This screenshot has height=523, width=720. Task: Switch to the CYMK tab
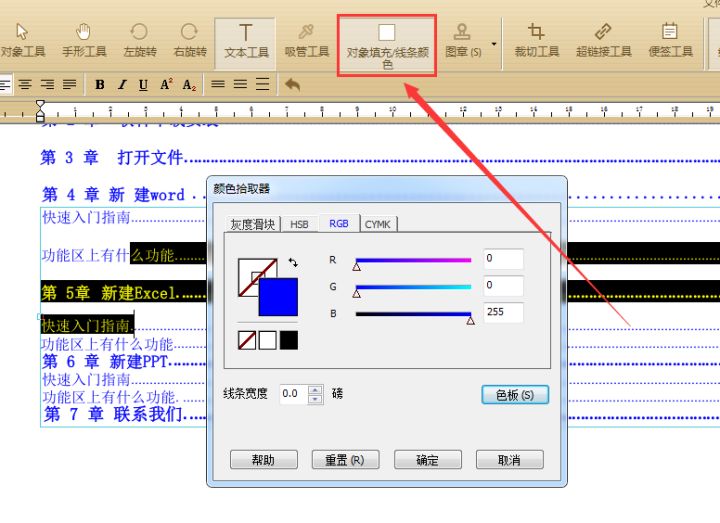(377, 225)
